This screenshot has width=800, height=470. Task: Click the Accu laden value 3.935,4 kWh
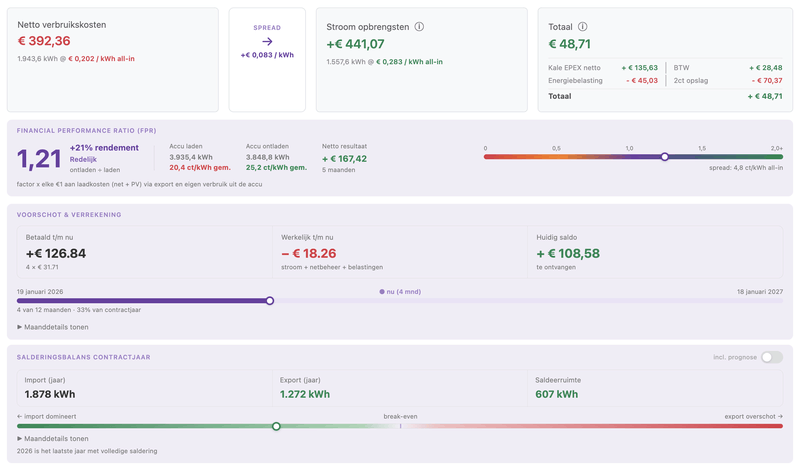[x=191, y=157]
